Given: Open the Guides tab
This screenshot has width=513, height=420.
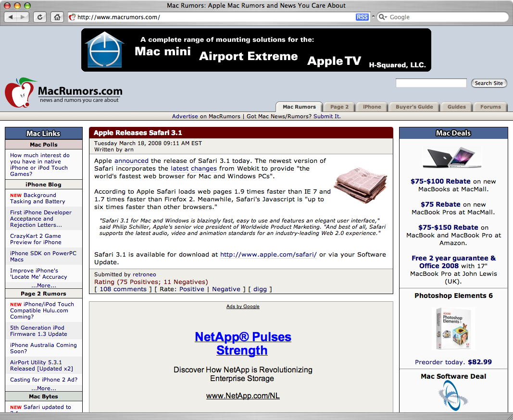Looking at the screenshot, I should click(456, 107).
